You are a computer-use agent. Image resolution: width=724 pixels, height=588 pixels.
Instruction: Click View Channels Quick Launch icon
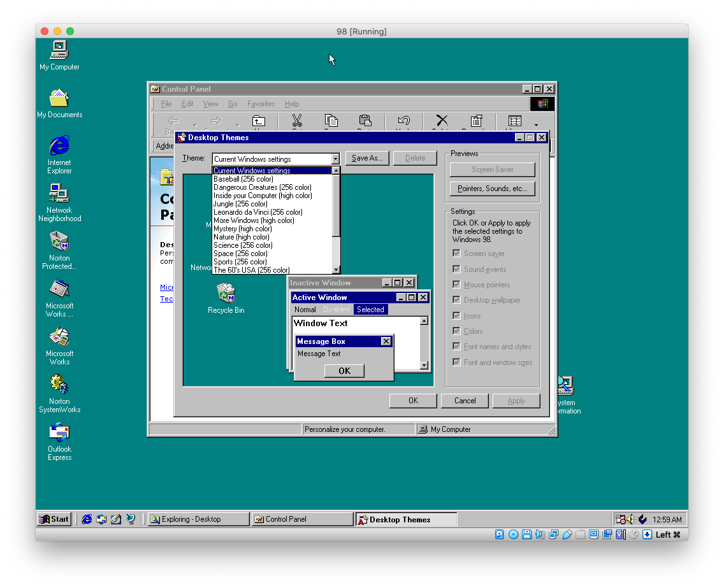[x=131, y=519]
